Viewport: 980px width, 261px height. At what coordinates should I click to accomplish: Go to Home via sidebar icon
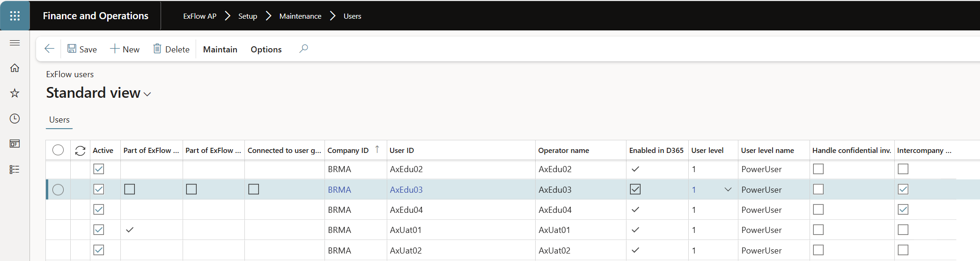15,68
